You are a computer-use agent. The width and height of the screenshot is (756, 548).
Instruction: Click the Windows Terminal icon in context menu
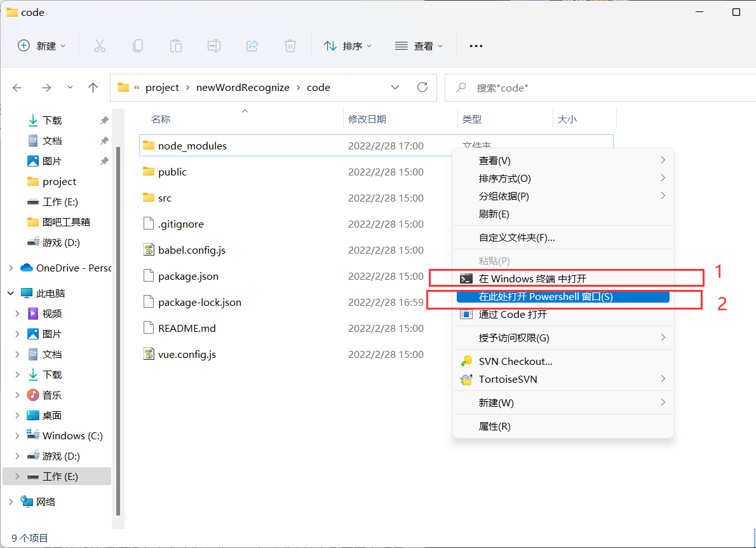click(x=466, y=278)
